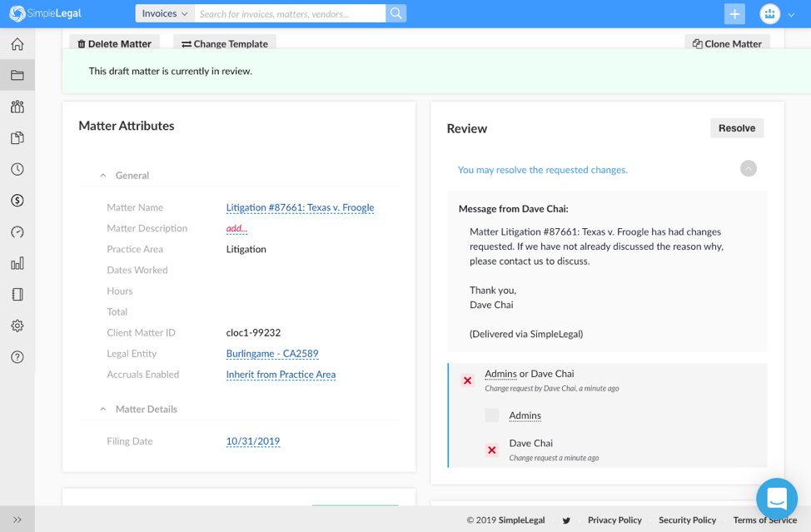Click the red X beside Admins or Dave Chai

tap(468, 380)
